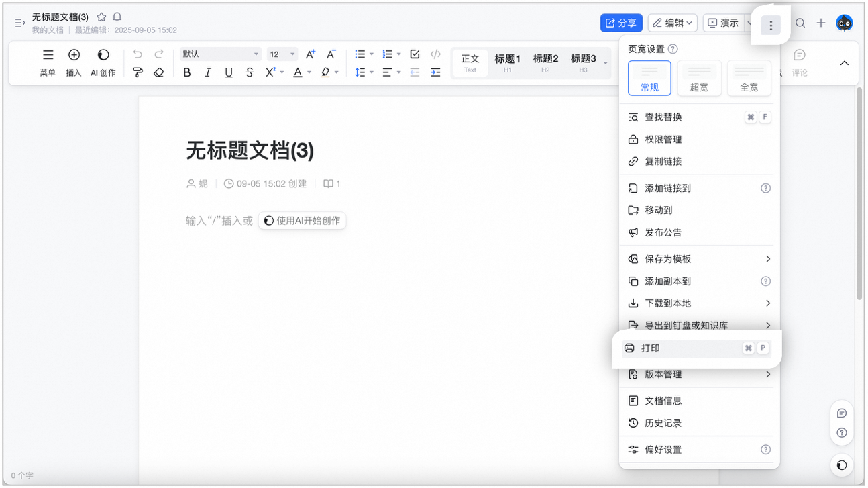Click the Bold formatting icon

coord(187,72)
